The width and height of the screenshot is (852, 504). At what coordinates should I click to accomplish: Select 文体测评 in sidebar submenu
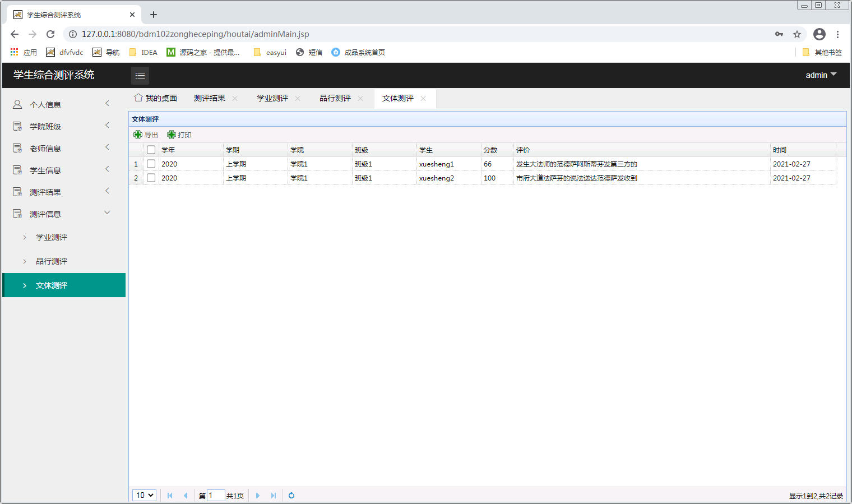(x=64, y=285)
